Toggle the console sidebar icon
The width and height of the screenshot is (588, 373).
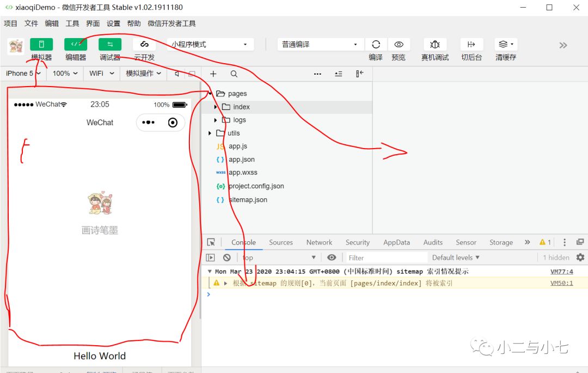tap(210, 258)
